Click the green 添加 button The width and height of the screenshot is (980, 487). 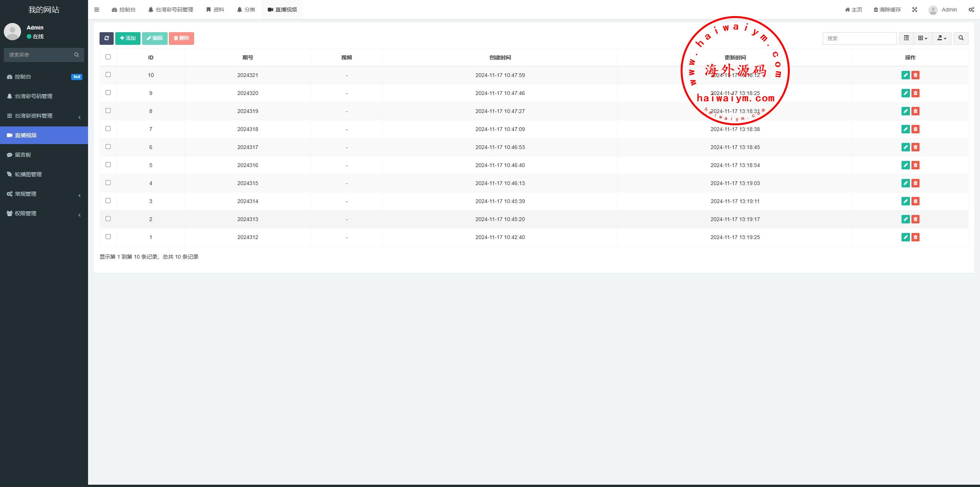128,38
